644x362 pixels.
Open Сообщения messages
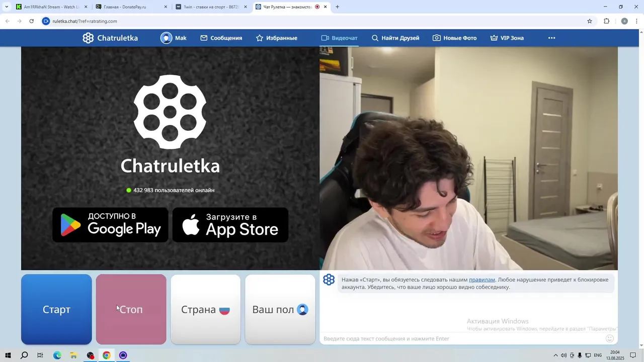pyautogui.click(x=221, y=38)
